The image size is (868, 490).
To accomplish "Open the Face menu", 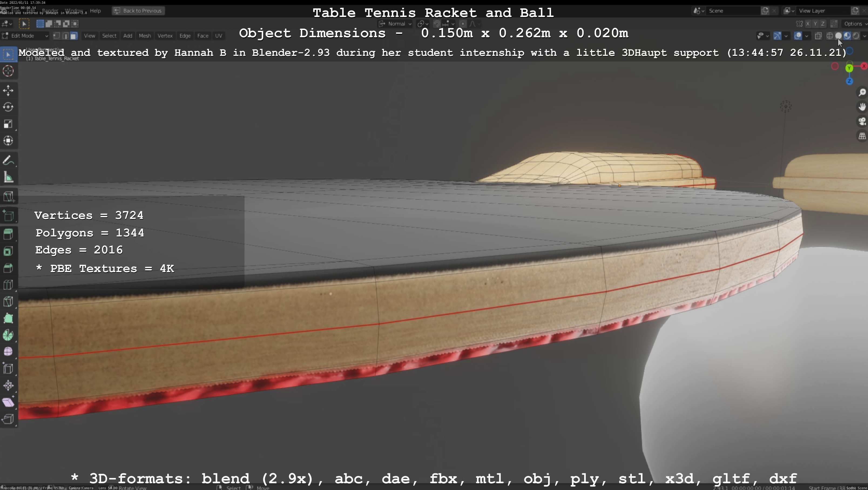I will click(x=203, y=36).
